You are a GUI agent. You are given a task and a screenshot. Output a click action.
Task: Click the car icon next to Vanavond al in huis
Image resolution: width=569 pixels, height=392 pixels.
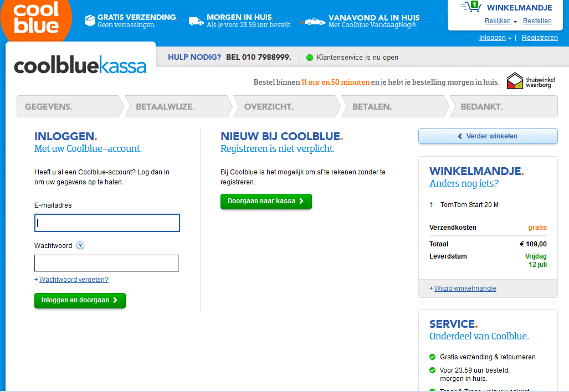click(x=314, y=22)
